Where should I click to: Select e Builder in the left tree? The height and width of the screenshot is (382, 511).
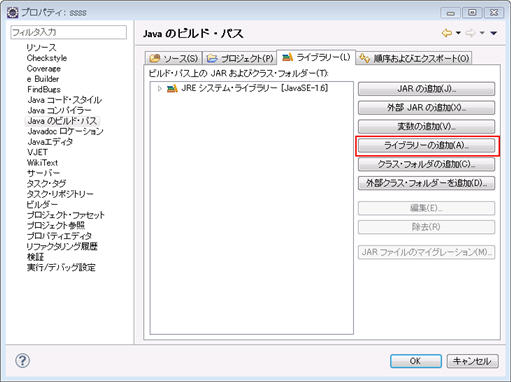pyautogui.click(x=43, y=79)
